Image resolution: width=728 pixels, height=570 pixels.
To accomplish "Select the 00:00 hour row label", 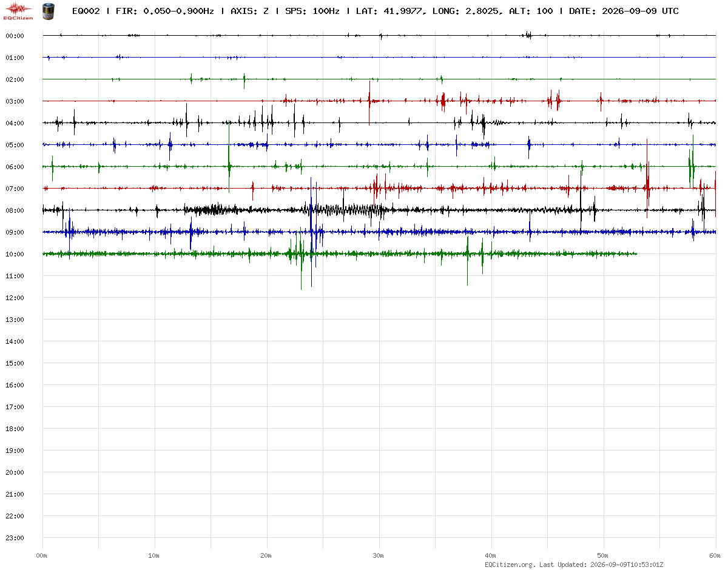I will click(x=15, y=36).
